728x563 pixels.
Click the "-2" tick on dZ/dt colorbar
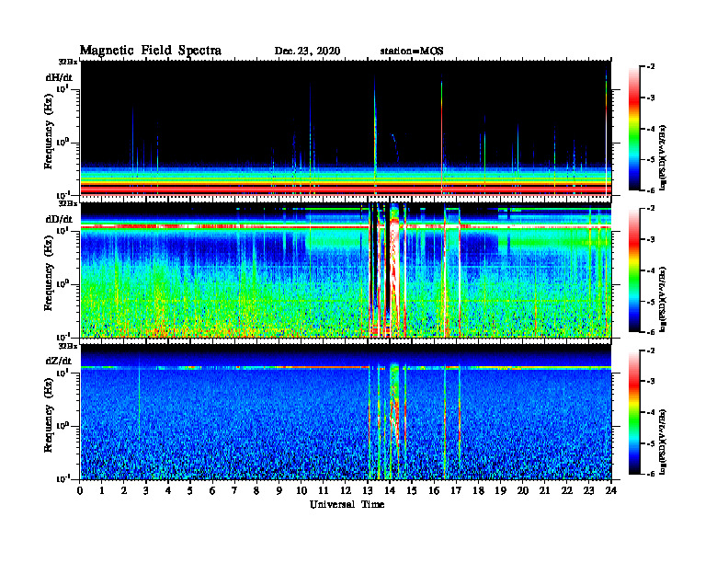pos(650,351)
